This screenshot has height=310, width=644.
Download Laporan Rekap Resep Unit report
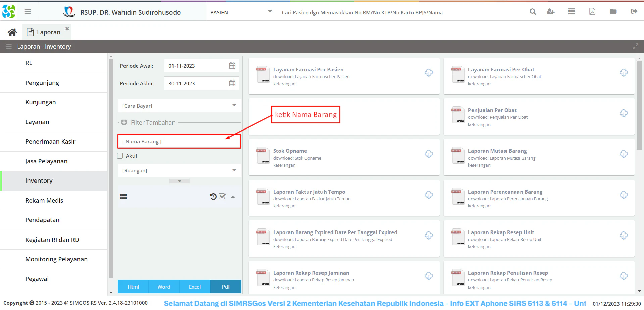point(624,236)
